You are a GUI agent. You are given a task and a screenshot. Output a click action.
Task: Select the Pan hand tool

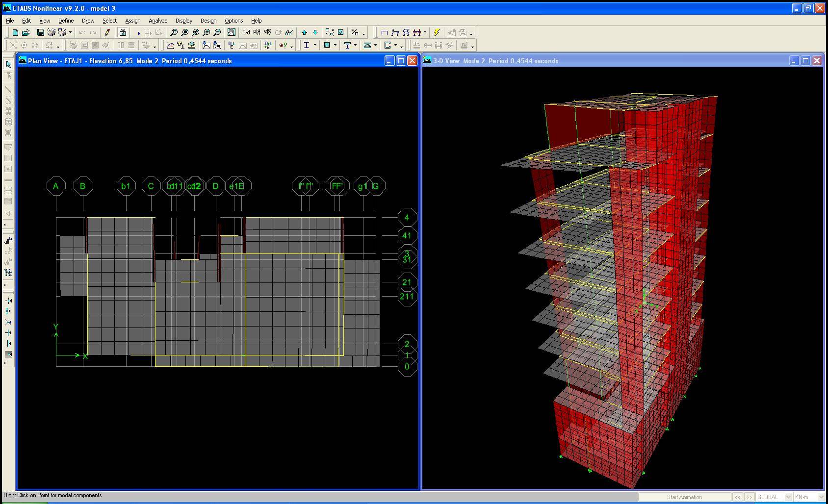pos(232,33)
